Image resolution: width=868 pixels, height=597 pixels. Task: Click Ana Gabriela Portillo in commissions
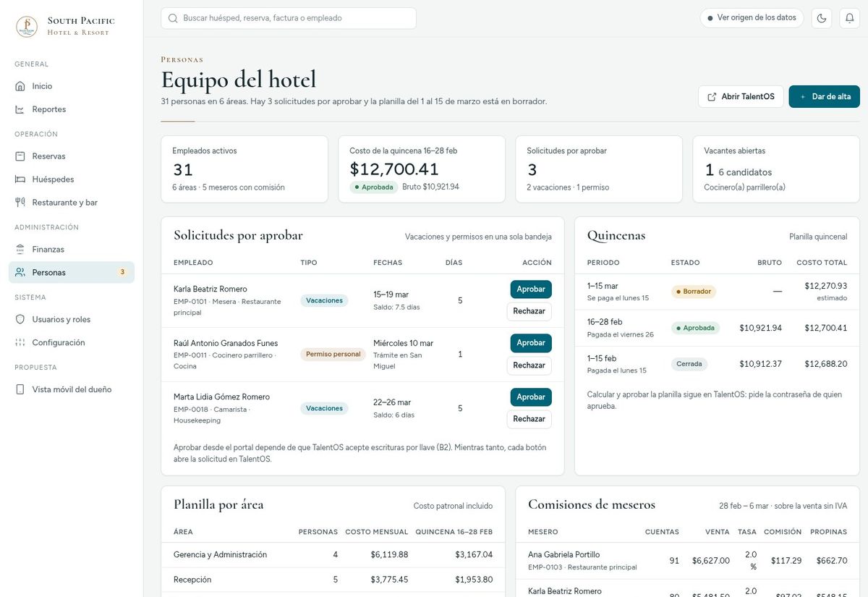pyautogui.click(x=563, y=555)
